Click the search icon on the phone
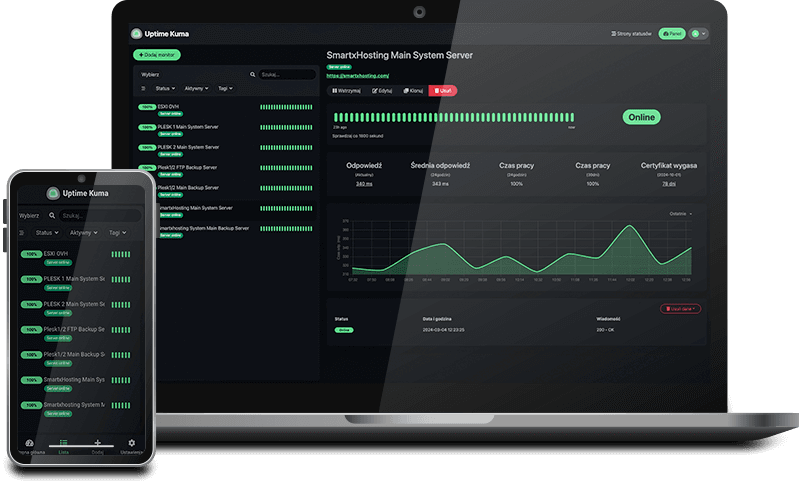Viewport: 799px width, 482px height. [x=52, y=216]
